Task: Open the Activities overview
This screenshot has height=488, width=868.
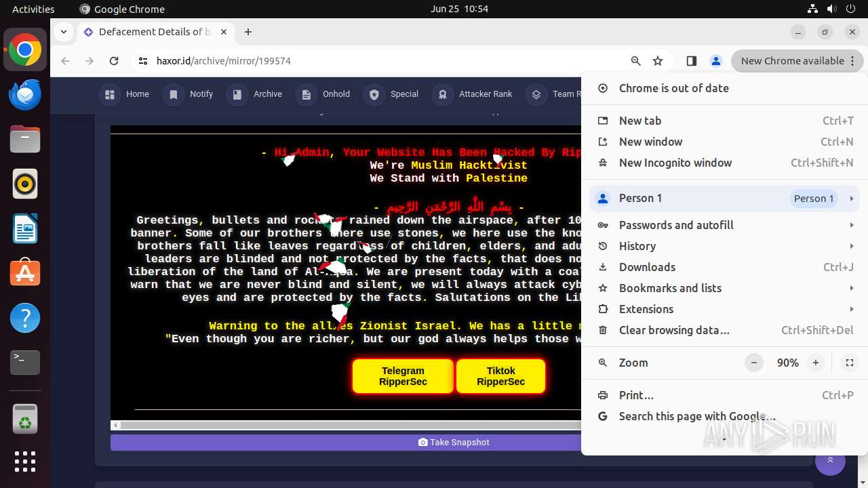Action: [33, 9]
